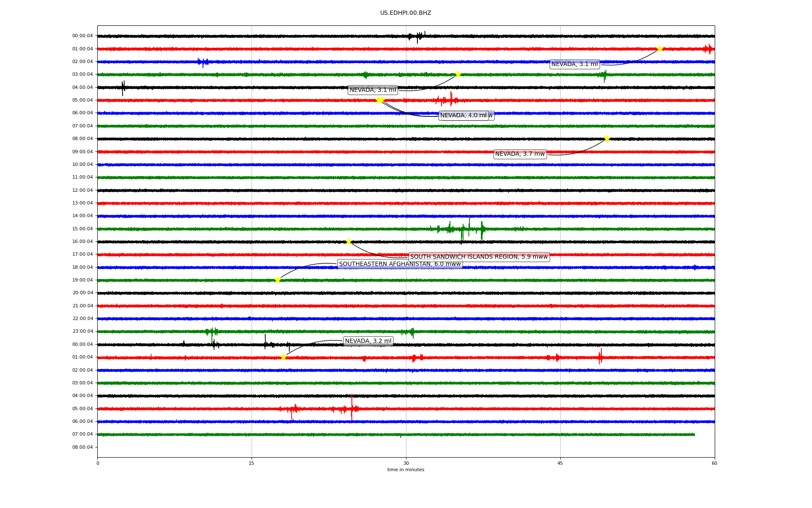Click the 18:00:04 time label
812x508 pixels.
(82, 267)
